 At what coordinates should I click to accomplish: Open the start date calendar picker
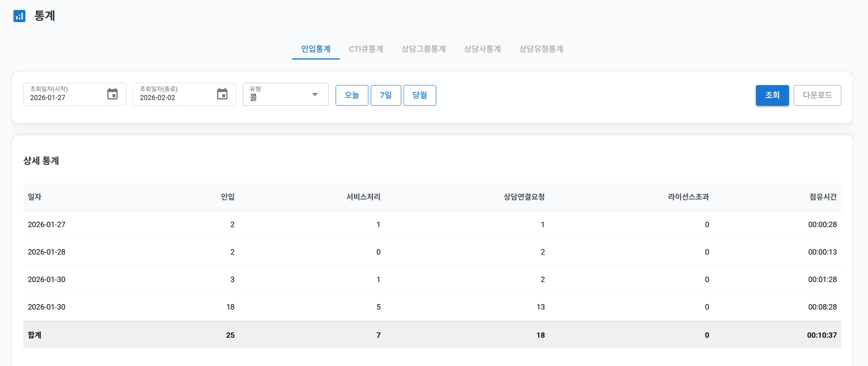(x=112, y=94)
